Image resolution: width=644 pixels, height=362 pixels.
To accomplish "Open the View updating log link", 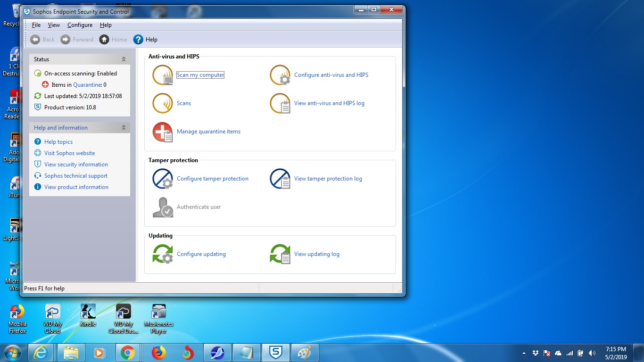I will tap(317, 254).
